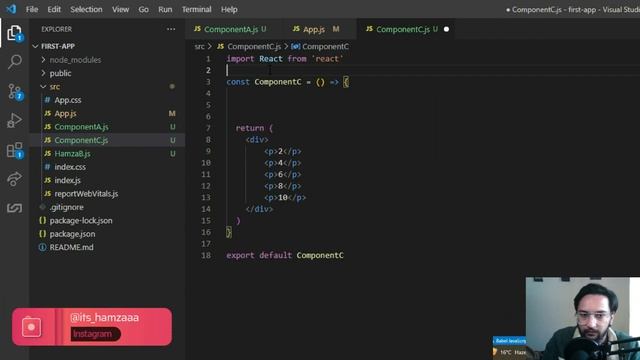Screen dimensions: 640x360
Task: Click the braces icon beside package.json
Action: click(x=42, y=234)
